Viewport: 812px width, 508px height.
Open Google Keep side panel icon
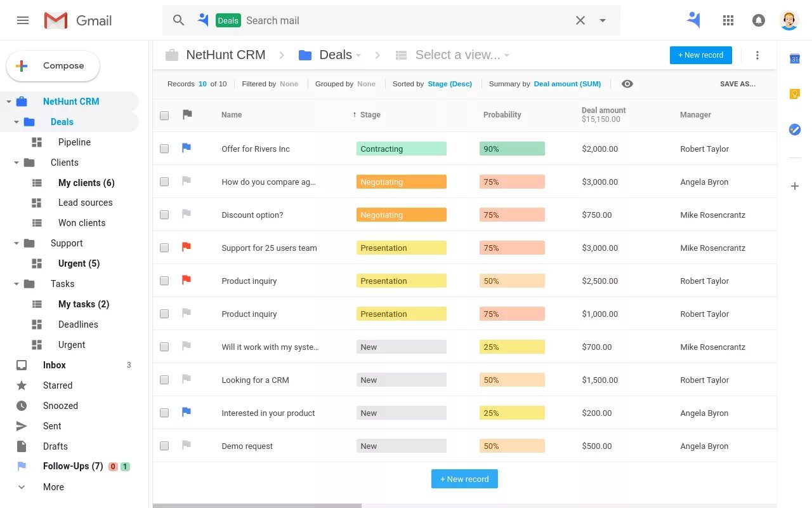tap(794, 94)
